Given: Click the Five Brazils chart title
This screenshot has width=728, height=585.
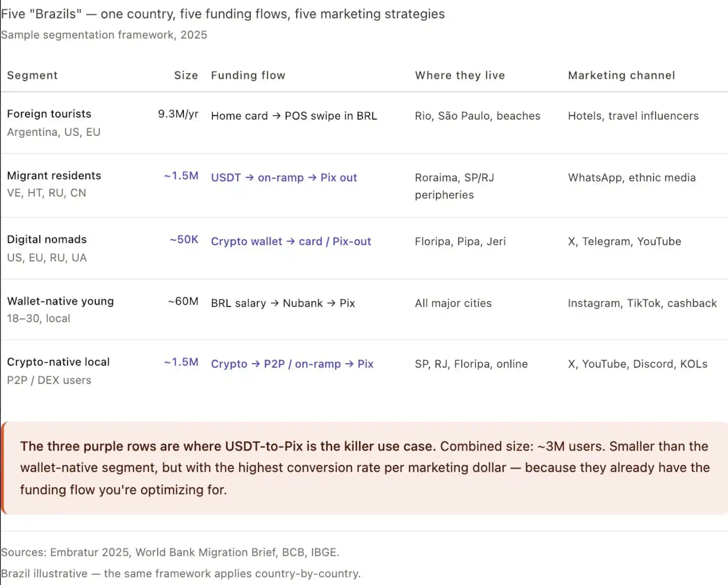Looking at the screenshot, I should tap(223, 14).
